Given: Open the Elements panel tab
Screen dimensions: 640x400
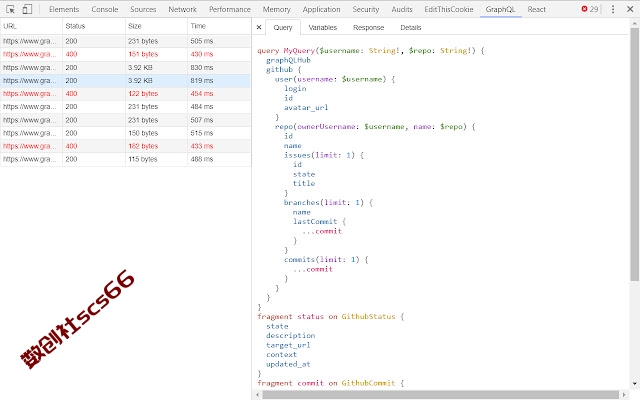Looking at the screenshot, I should [x=64, y=9].
